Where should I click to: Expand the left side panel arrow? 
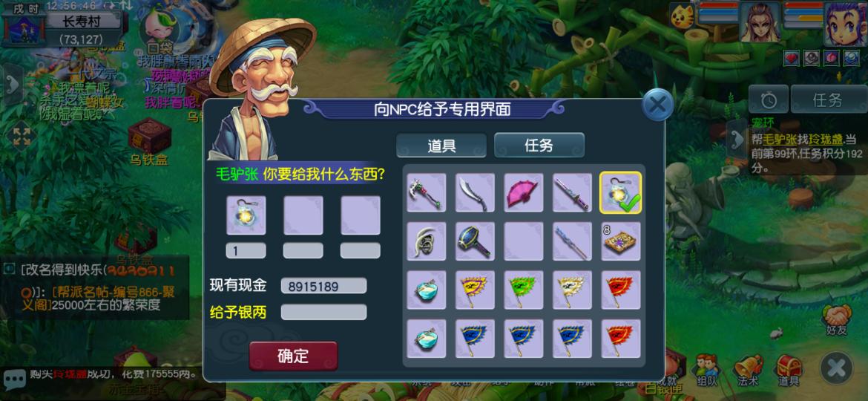[x=12, y=84]
